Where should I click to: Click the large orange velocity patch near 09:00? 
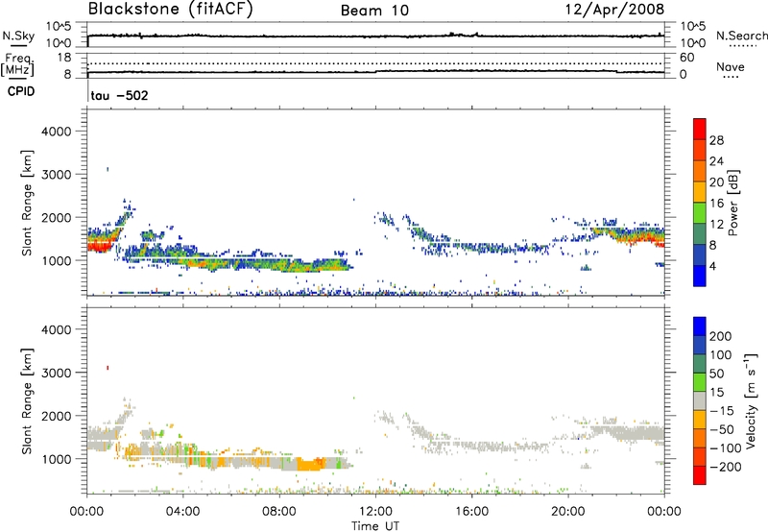(x=309, y=464)
